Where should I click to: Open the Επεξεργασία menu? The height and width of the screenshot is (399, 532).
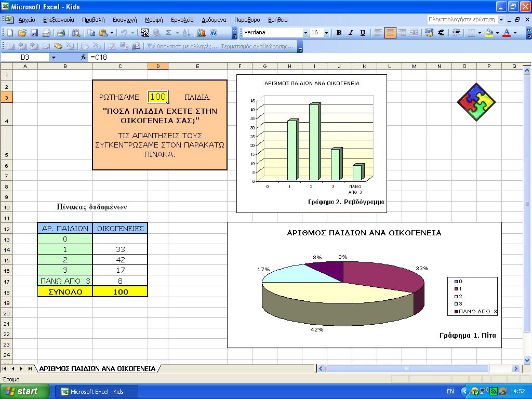pyautogui.click(x=58, y=20)
